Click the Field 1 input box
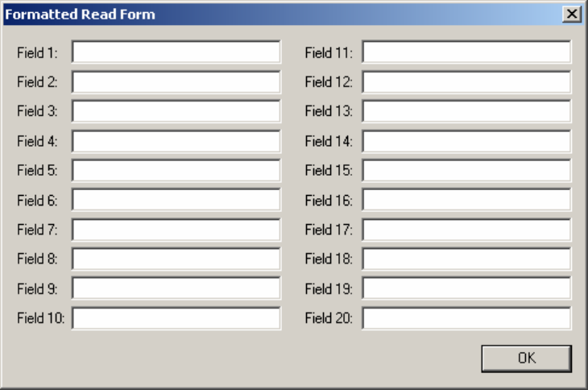Viewport: 588px width, 390px height. point(176,52)
